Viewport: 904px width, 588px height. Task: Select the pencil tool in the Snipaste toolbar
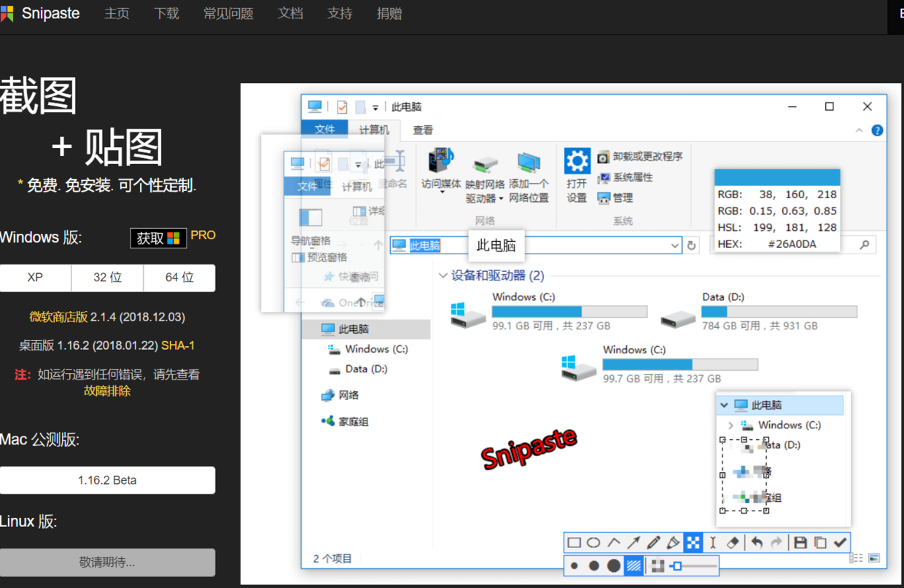tap(653, 542)
